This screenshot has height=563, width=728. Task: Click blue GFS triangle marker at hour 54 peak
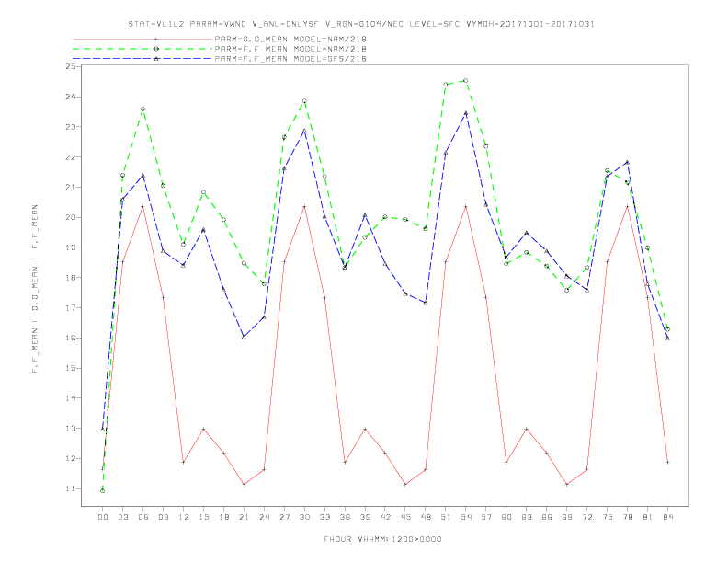[466, 112]
